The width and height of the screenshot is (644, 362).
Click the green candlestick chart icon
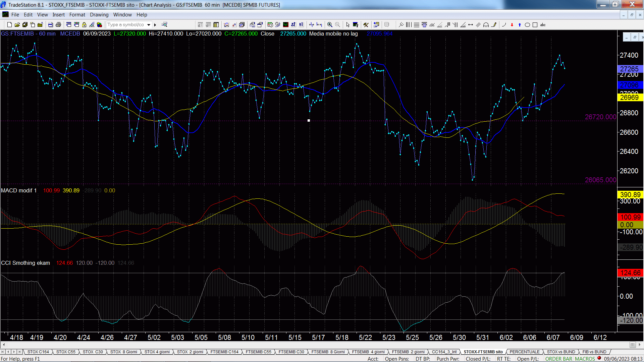coord(285,24)
